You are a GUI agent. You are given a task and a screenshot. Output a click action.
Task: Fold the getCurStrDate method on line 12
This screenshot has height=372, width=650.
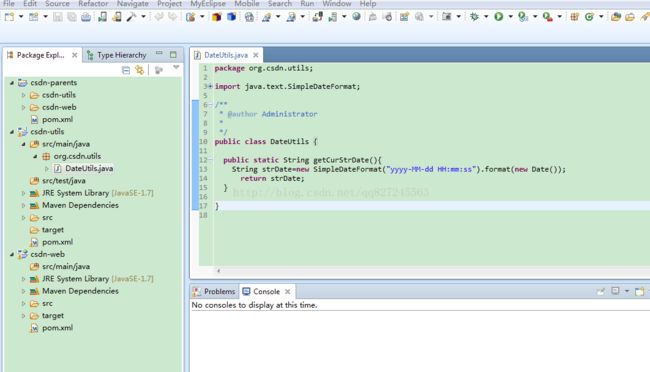[x=210, y=160]
